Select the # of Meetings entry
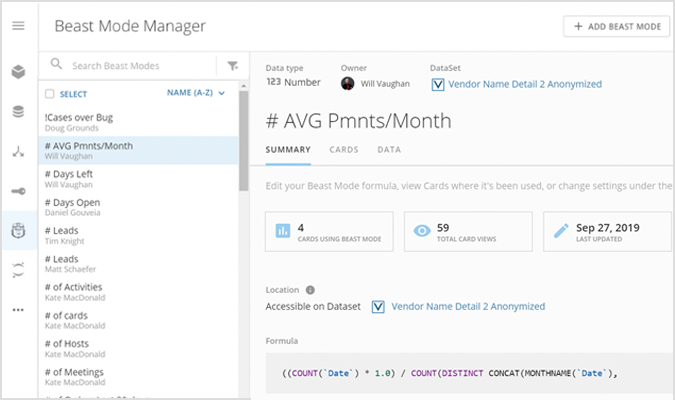This screenshot has height=400, width=675. [139, 377]
